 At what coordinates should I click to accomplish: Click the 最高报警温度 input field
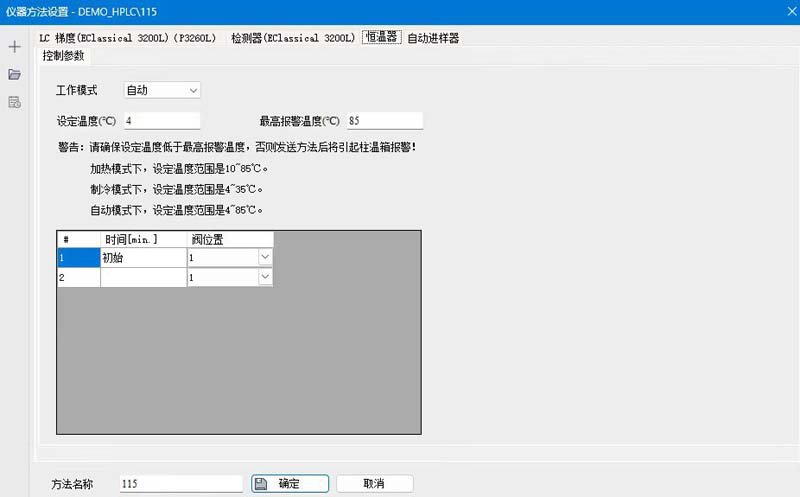point(385,121)
